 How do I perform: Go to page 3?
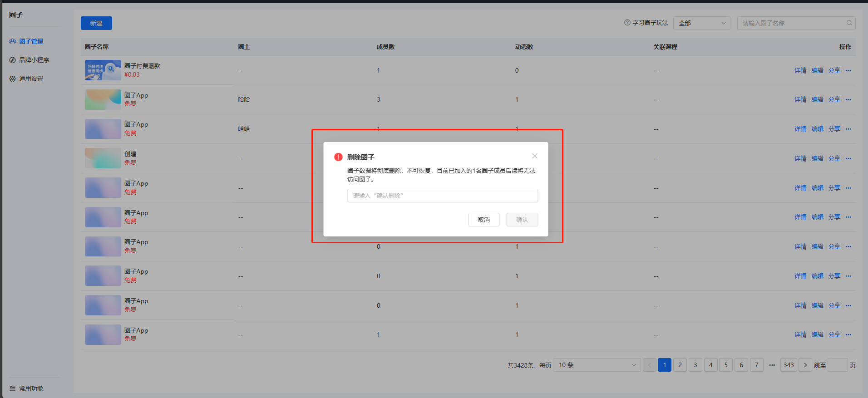coord(695,365)
